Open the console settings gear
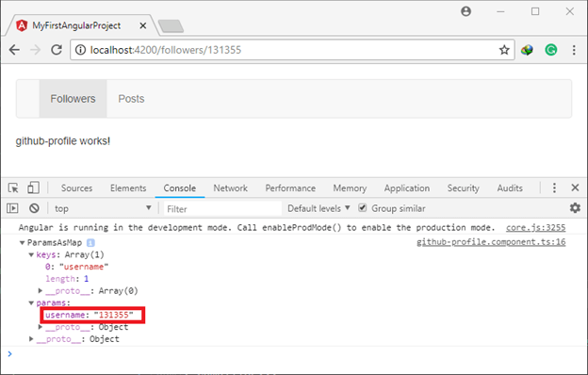The width and height of the screenshot is (588, 375). [575, 207]
